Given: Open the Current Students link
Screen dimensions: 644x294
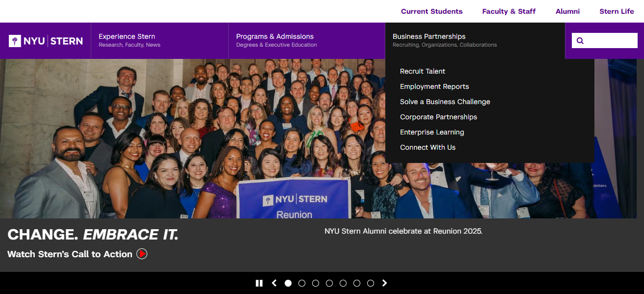Looking at the screenshot, I should tap(431, 11).
